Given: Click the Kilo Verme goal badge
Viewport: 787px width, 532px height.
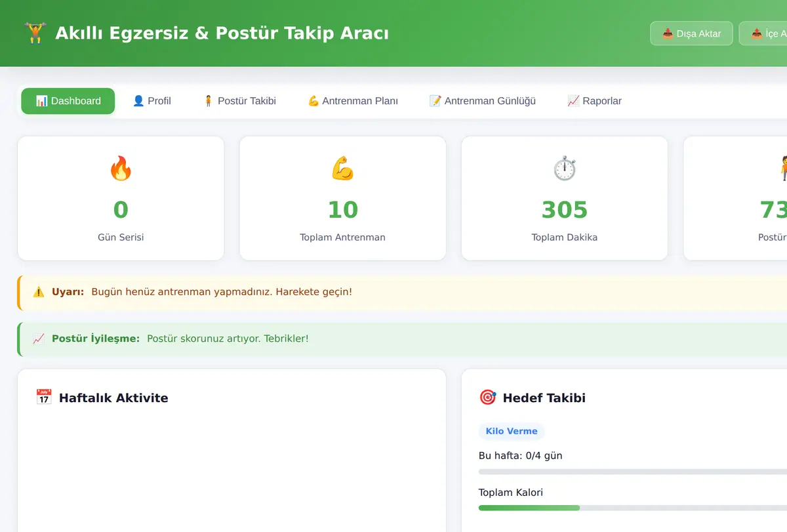Looking at the screenshot, I should click(x=512, y=431).
